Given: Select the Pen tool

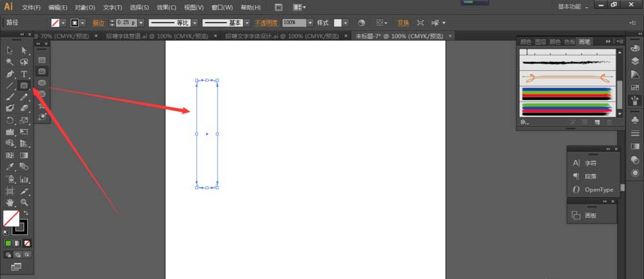Looking at the screenshot, I should click(x=10, y=74).
